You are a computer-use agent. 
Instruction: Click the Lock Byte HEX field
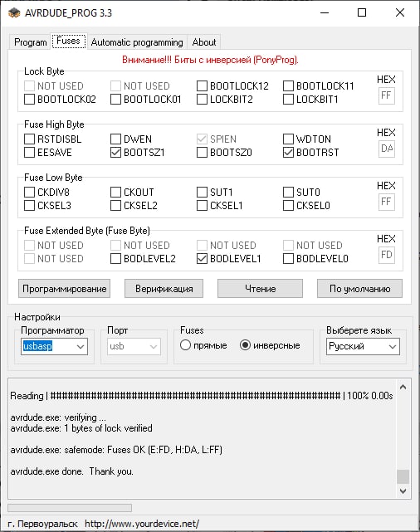(387, 95)
